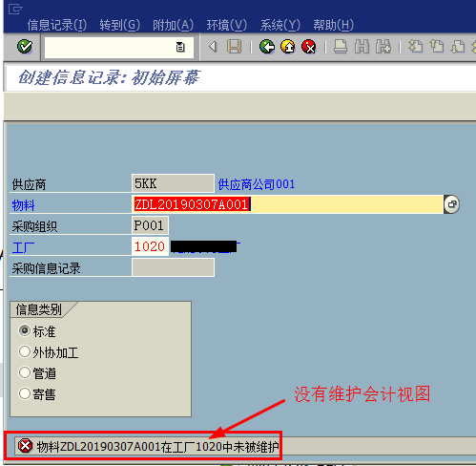Viewport: 476px width, 466px height.
Task: Click the Find binoculars icon
Action: [362, 47]
